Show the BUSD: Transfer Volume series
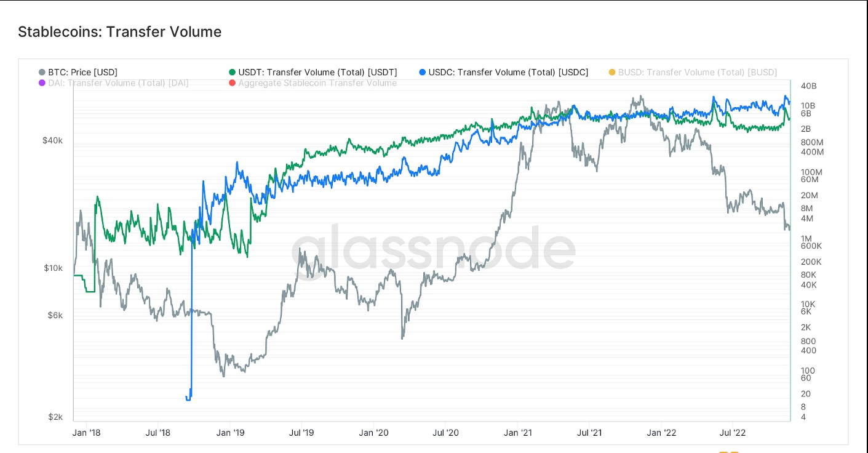The image size is (868, 453). click(697, 73)
